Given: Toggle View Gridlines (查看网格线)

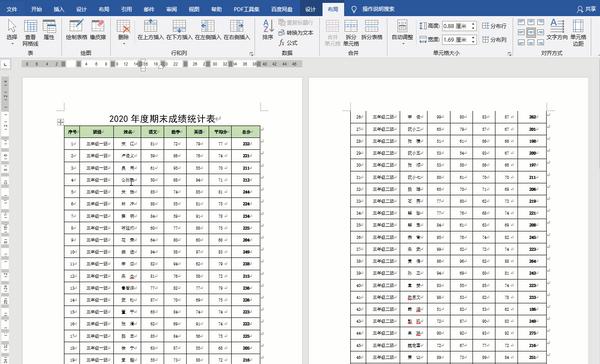Looking at the screenshot, I should coord(30,33).
